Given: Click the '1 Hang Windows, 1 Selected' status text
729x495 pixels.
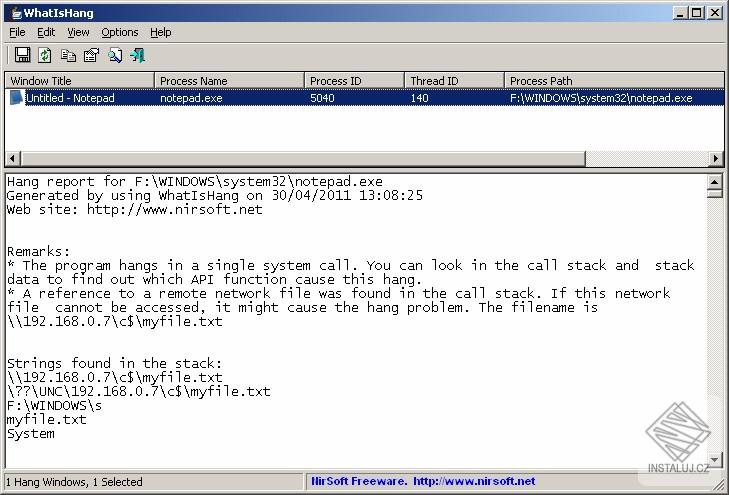Looking at the screenshot, I should pos(74,482).
